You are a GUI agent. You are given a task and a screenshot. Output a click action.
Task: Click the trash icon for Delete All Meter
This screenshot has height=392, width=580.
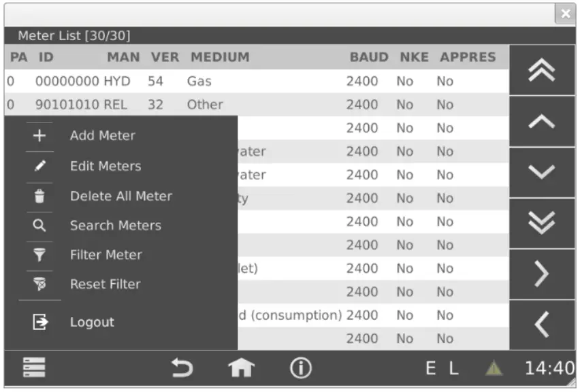coord(39,196)
